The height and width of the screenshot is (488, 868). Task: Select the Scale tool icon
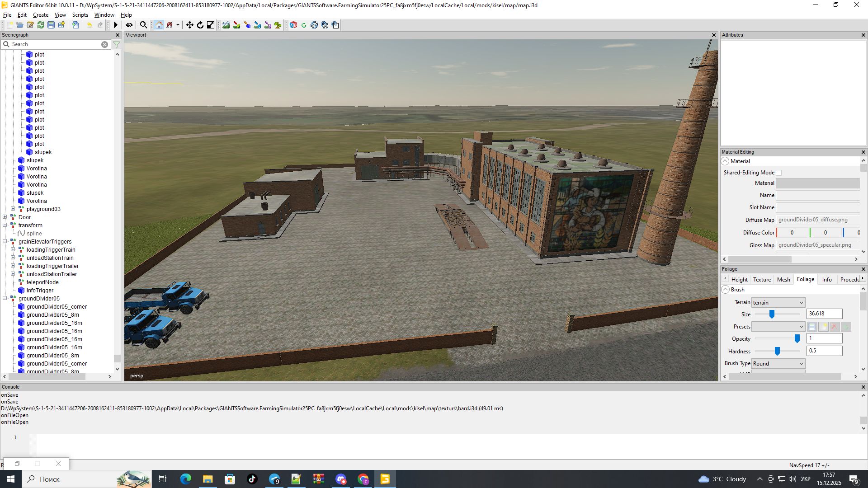coord(211,25)
